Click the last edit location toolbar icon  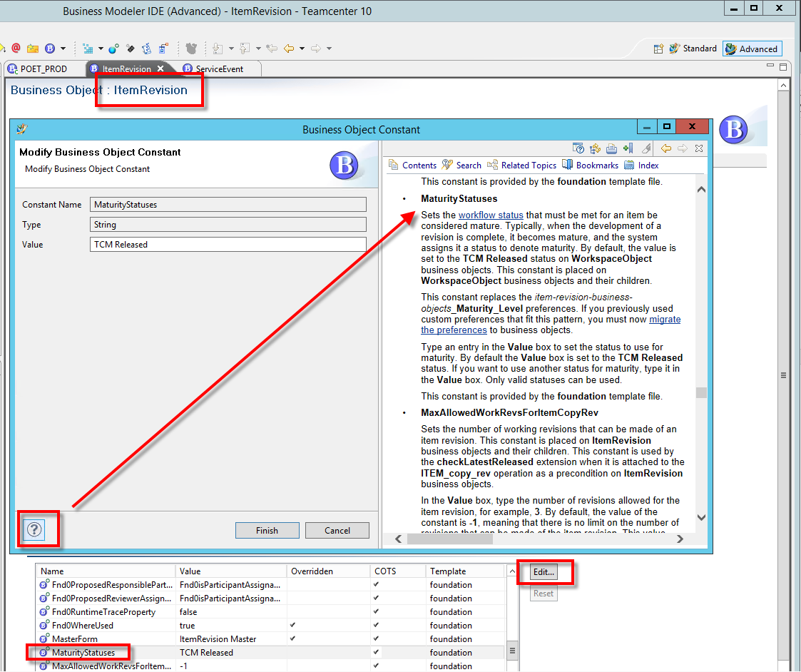(272, 49)
